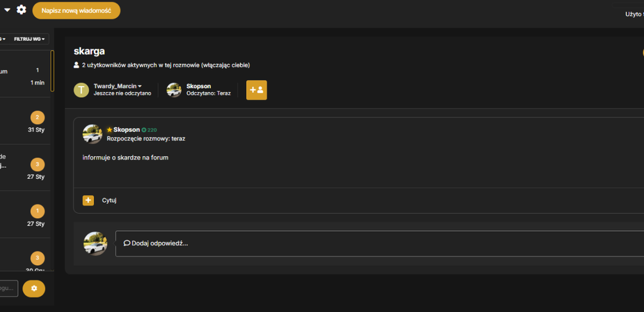The height and width of the screenshot is (312, 644).
Task: Click the green reputation 220 badge
Action: click(x=149, y=130)
